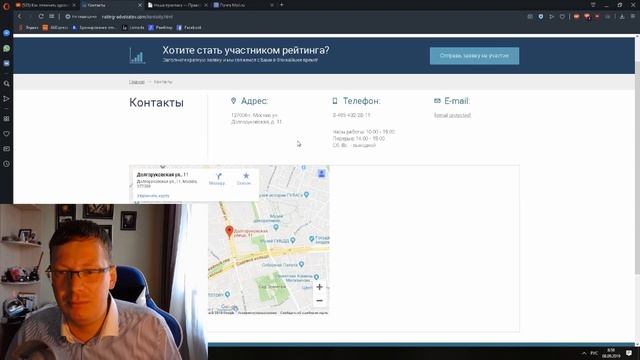Zoom out the map with minus button
The height and width of the screenshot is (360, 640).
pos(320,301)
